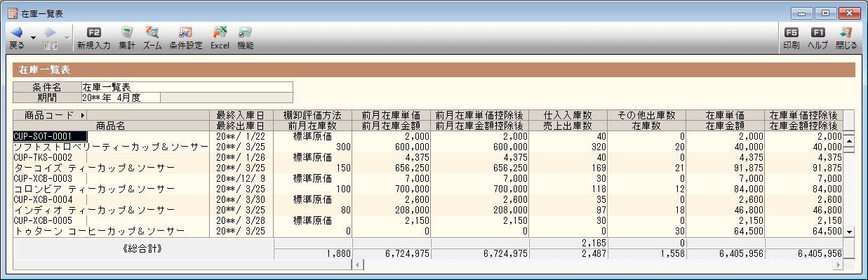868x280 pixels.
Task: Click the 期間 field showing 4月度
Action: (x=121, y=98)
